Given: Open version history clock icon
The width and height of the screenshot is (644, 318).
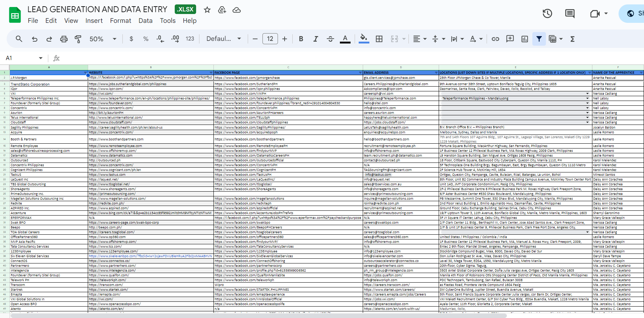Looking at the screenshot, I should [x=547, y=14].
